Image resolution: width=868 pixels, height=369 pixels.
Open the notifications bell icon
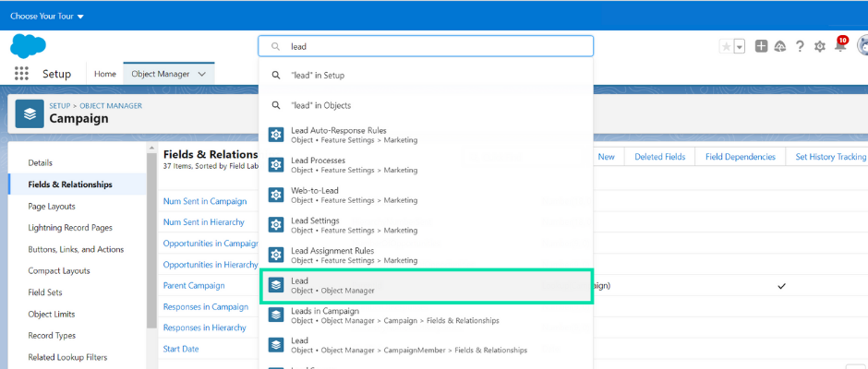840,45
